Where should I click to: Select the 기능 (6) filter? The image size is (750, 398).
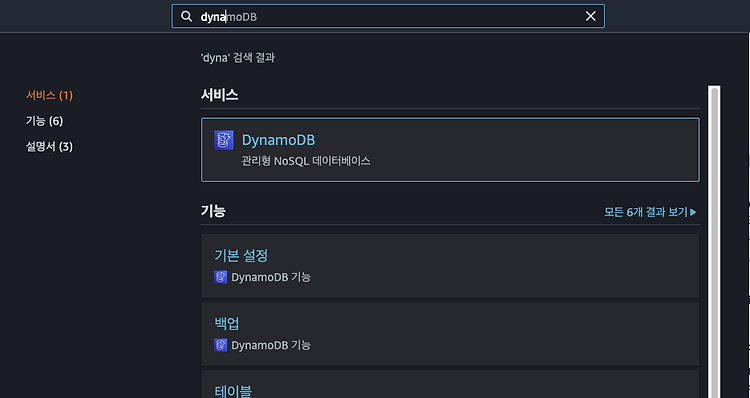coord(44,121)
